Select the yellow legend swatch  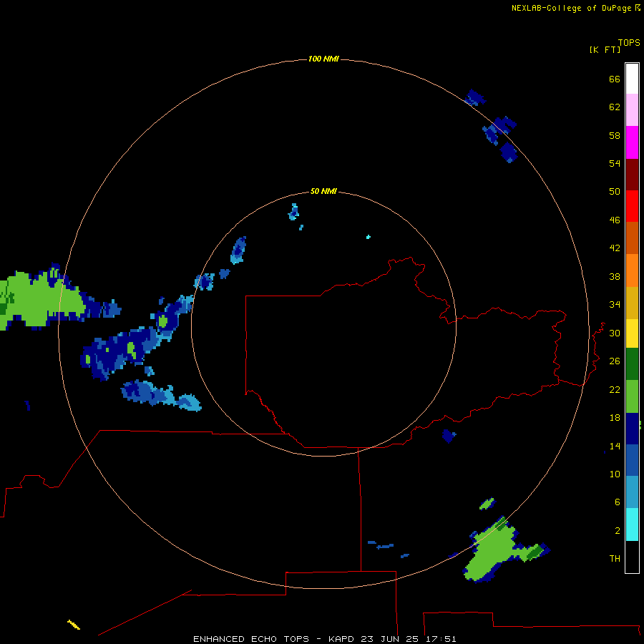[x=632, y=333]
